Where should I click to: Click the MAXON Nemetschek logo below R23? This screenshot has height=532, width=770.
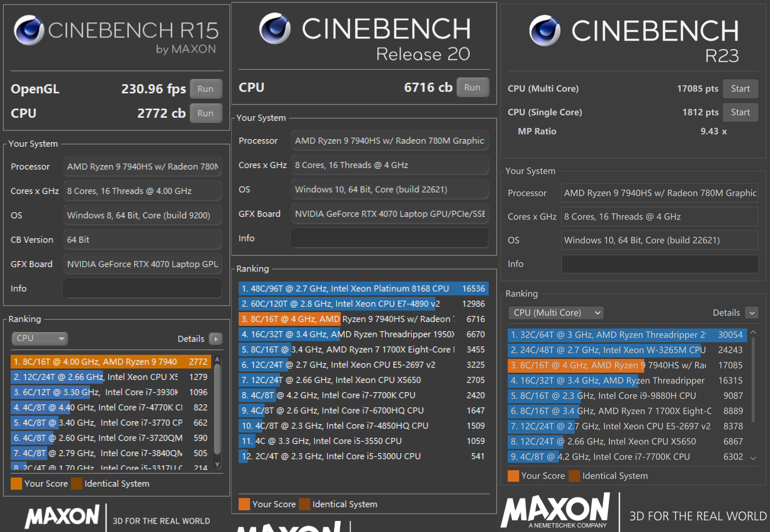(x=555, y=511)
